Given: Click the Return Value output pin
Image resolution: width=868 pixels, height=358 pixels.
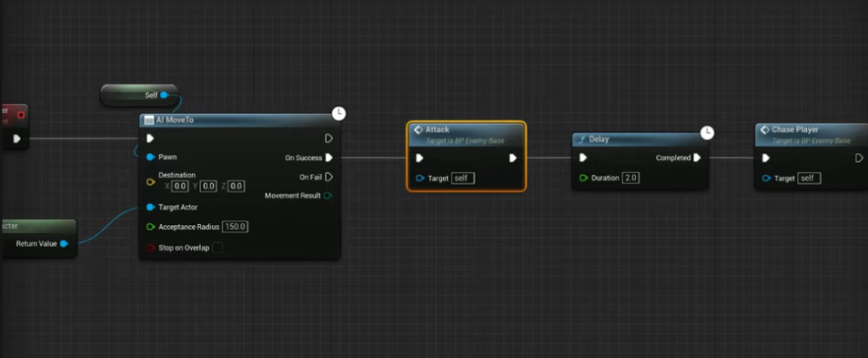Looking at the screenshot, I should pos(65,244).
